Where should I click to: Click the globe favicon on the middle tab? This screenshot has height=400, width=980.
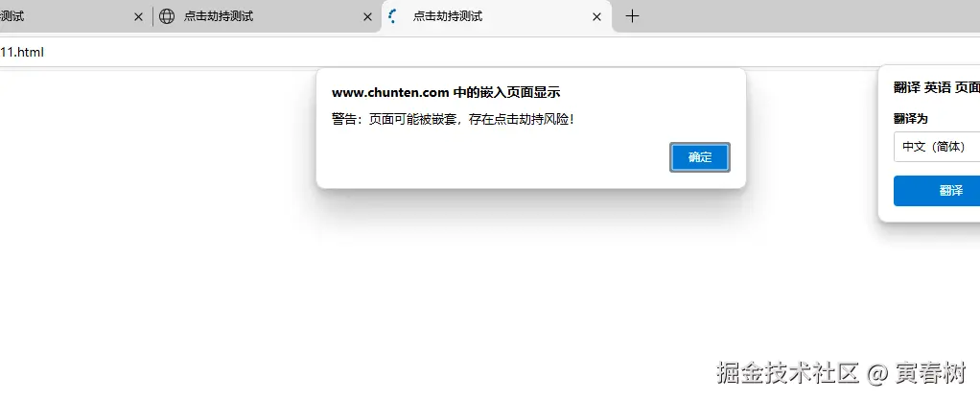tap(167, 16)
